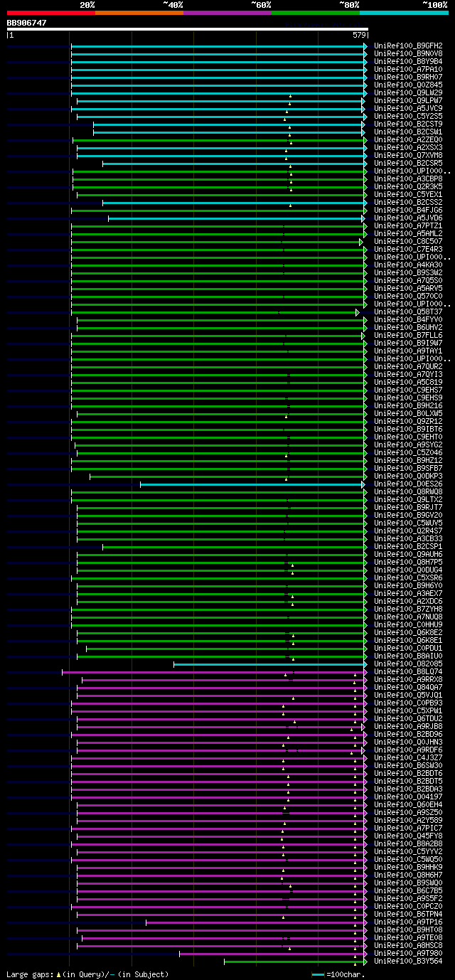Screen dimensions: 455x980
Task: Click the white query ruler bar 1–579
Action: click(x=187, y=29)
